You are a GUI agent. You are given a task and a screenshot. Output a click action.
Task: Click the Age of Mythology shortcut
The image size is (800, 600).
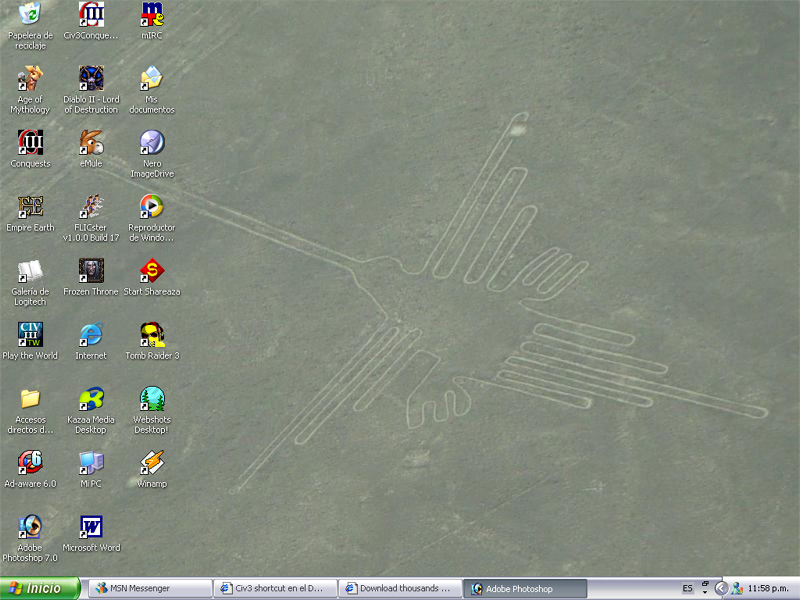point(30,79)
